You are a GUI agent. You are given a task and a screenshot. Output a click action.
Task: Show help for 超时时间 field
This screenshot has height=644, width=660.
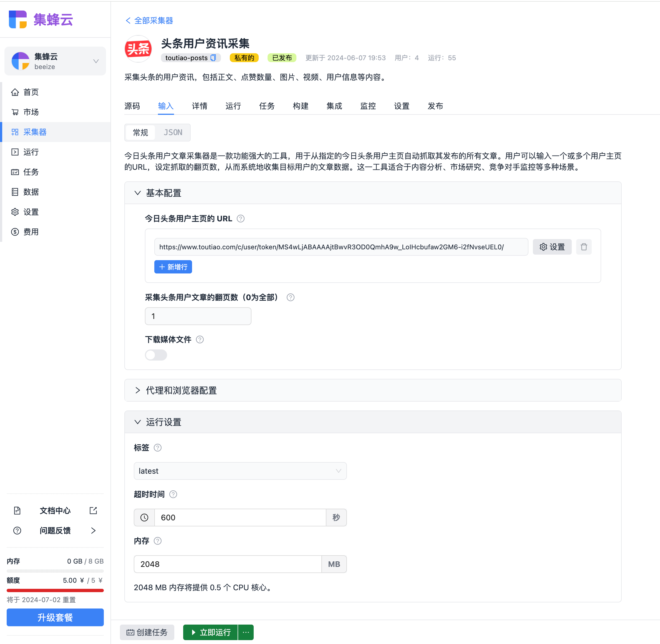(173, 494)
